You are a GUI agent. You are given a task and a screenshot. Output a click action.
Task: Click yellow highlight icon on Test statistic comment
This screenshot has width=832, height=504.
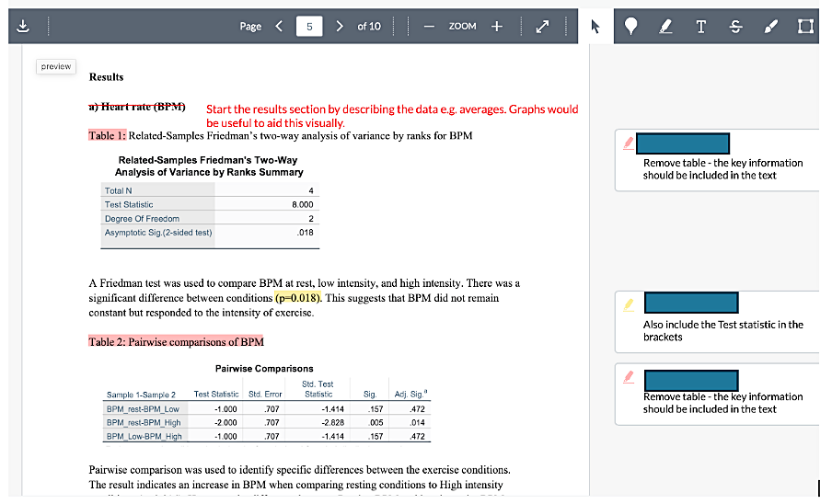pos(629,304)
